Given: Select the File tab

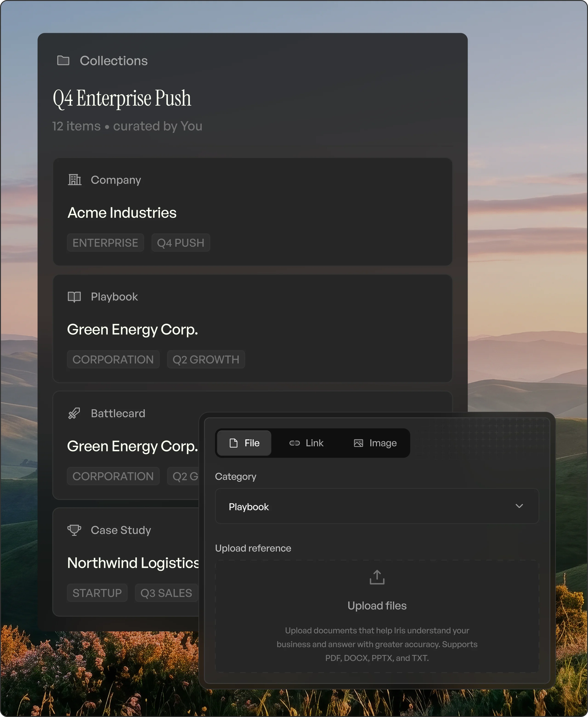Looking at the screenshot, I should [244, 443].
